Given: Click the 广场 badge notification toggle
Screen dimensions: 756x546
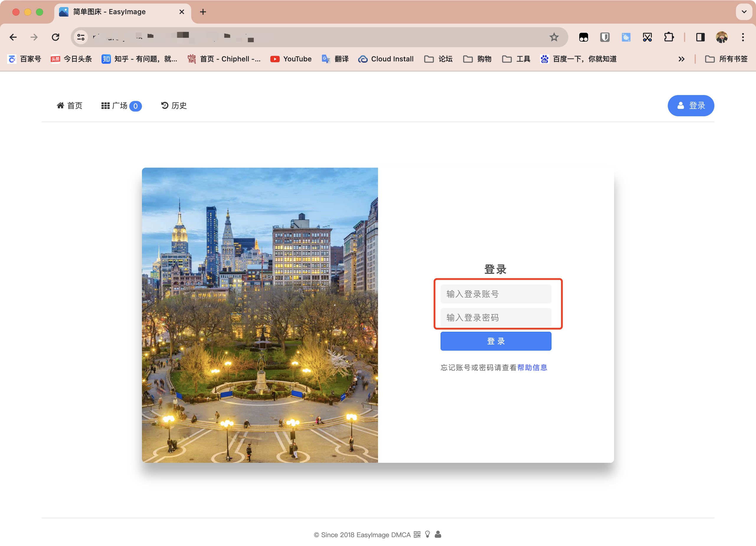Looking at the screenshot, I should point(136,106).
